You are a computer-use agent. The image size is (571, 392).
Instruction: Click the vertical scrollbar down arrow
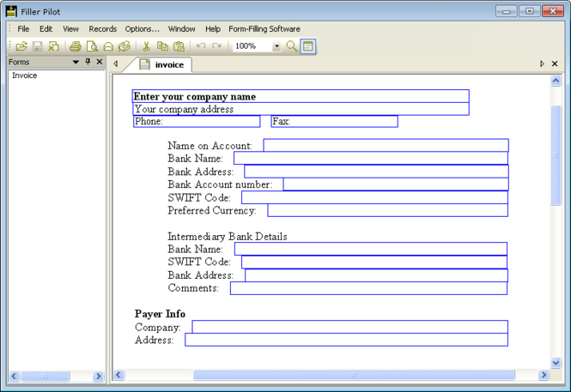point(556,363)
